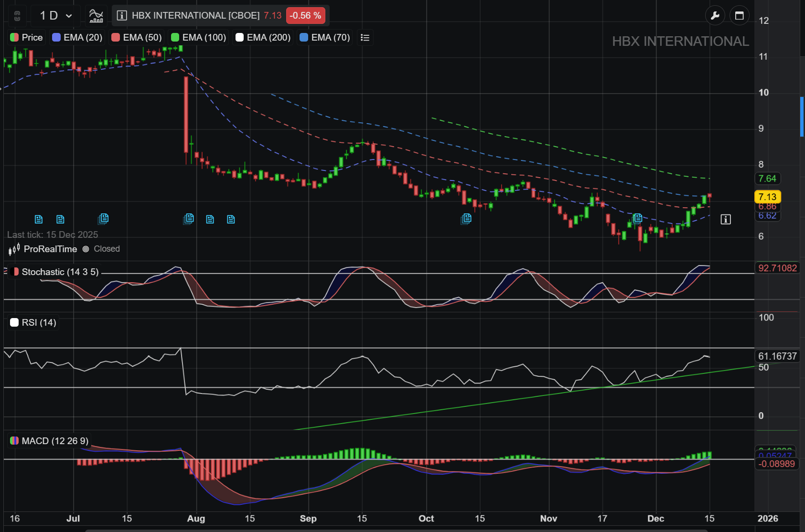Click the EMA (100) green color swatch
This screenshot has width=805, height=532.
click(175, 38)
